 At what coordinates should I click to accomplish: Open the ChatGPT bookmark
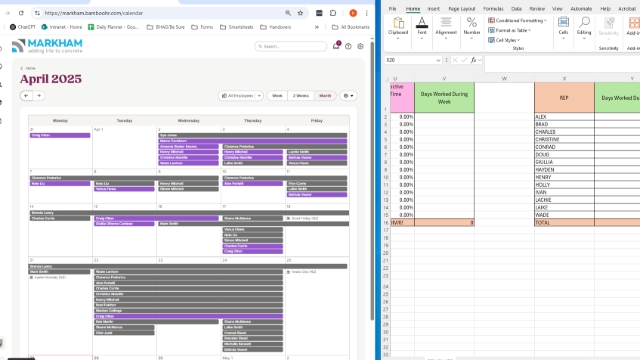point(22,27)
